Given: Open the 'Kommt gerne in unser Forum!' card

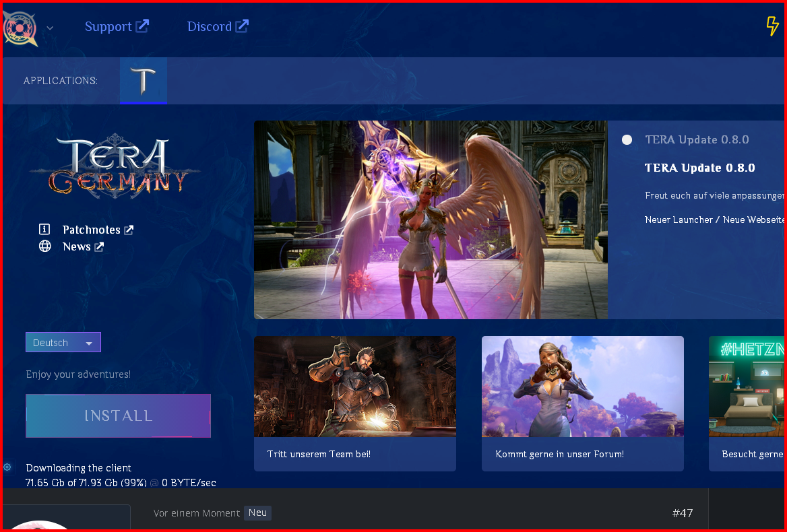Looking at the screenshot, I should (582, 403).
